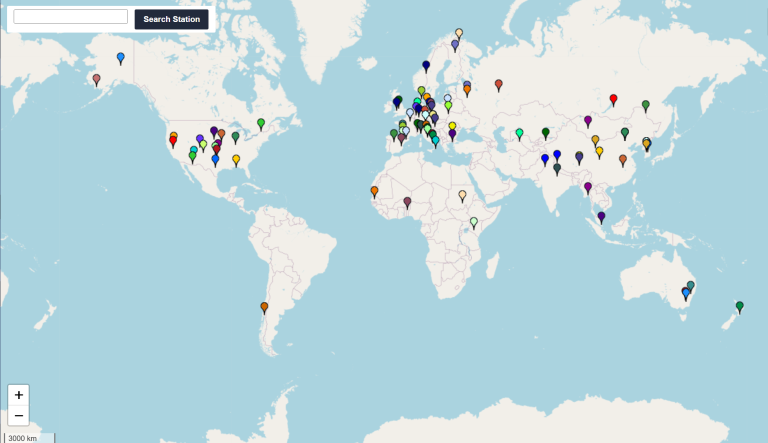Select the periwinkle marker below the Scandinavian cream marker
Viewport: 768px width, 443px height.
coord(455,46)
